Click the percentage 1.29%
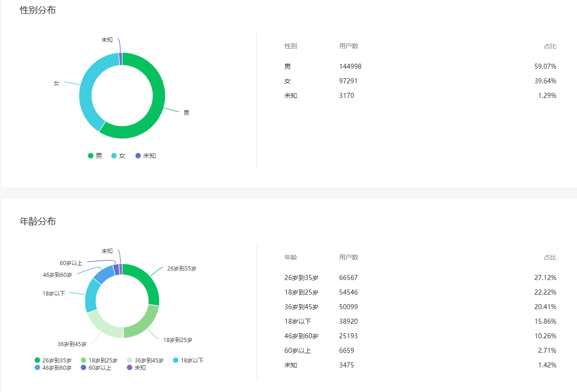 [x=547, y=96]
